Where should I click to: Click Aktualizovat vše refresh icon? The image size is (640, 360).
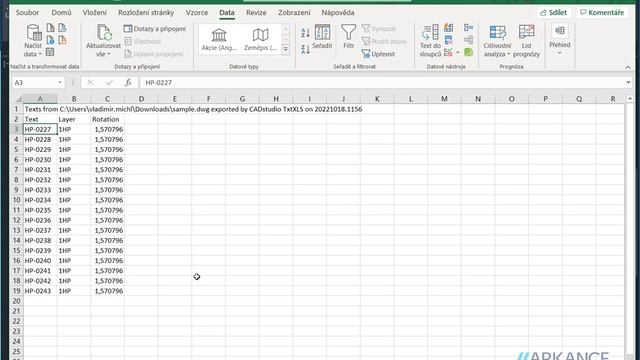[104, 32]
